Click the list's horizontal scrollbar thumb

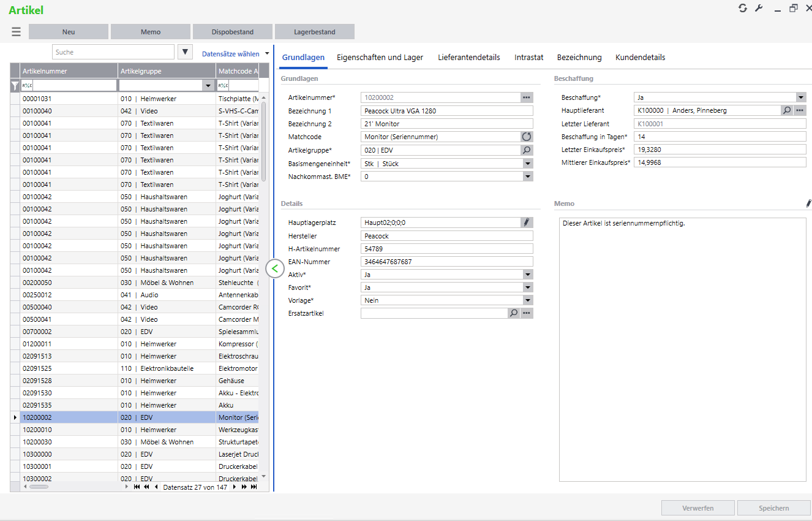(38, 487)
